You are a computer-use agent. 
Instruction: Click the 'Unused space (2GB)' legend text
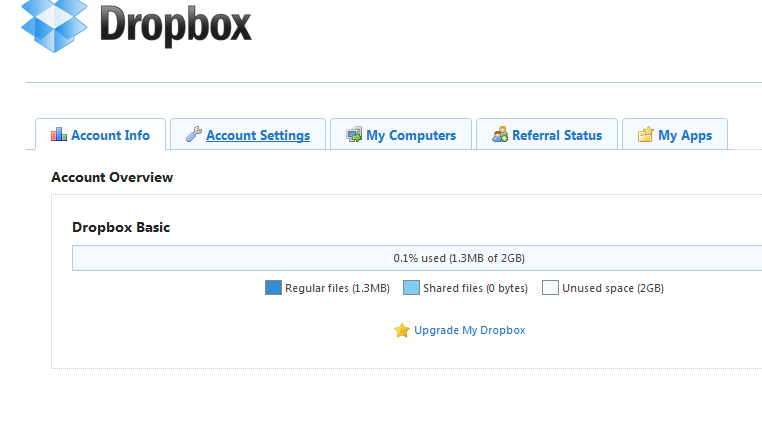tap(613, 288)
